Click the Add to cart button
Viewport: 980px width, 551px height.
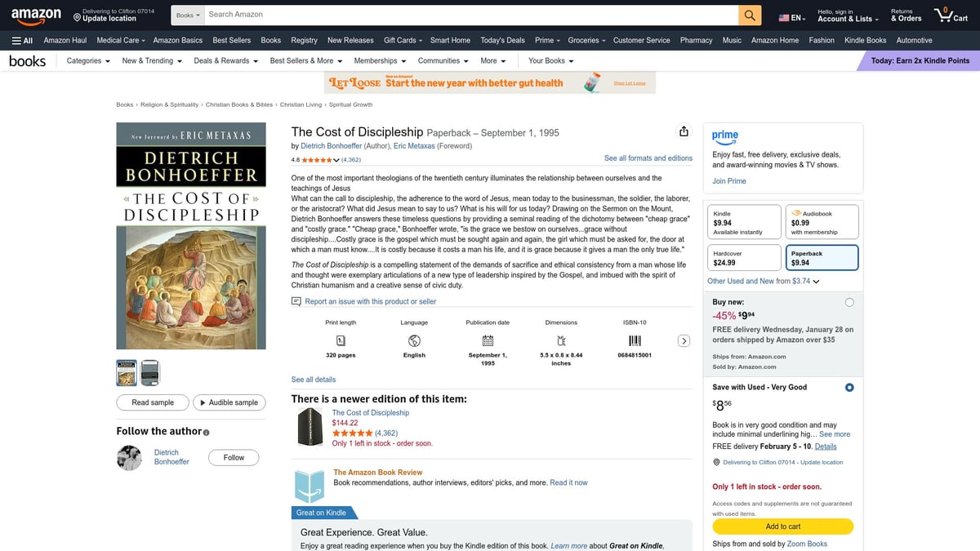pyautogui.click(x=782, y=527)
